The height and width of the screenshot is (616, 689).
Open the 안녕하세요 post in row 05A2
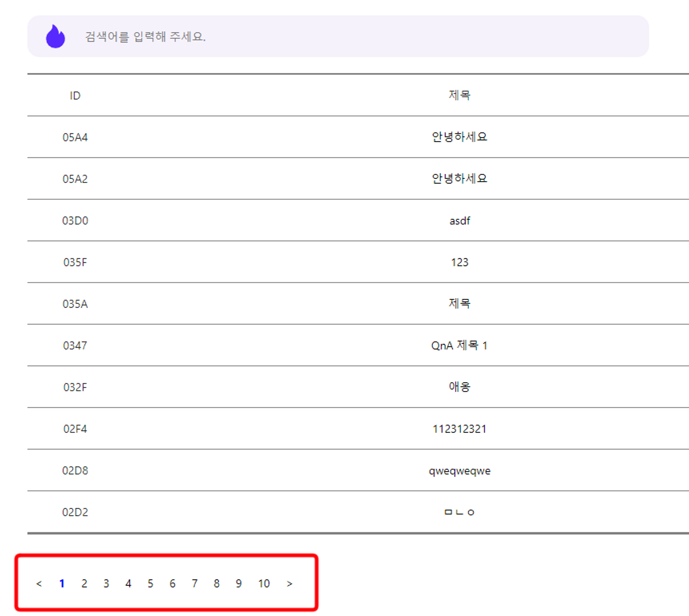coord(459,179)
